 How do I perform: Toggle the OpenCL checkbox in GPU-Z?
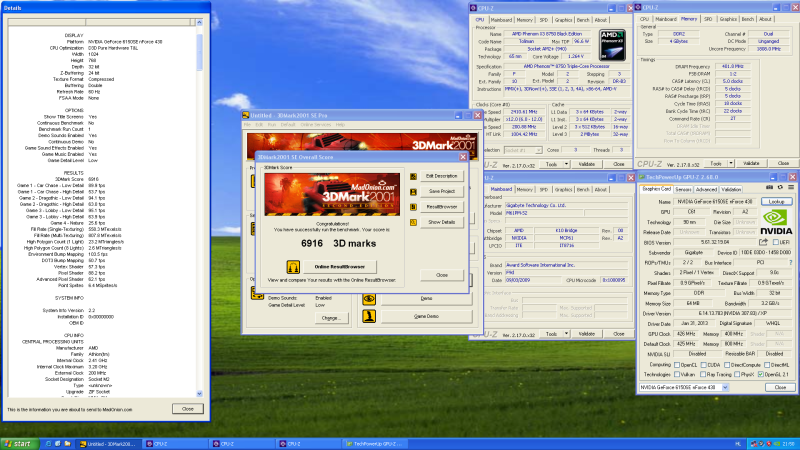tap(678, 364)
